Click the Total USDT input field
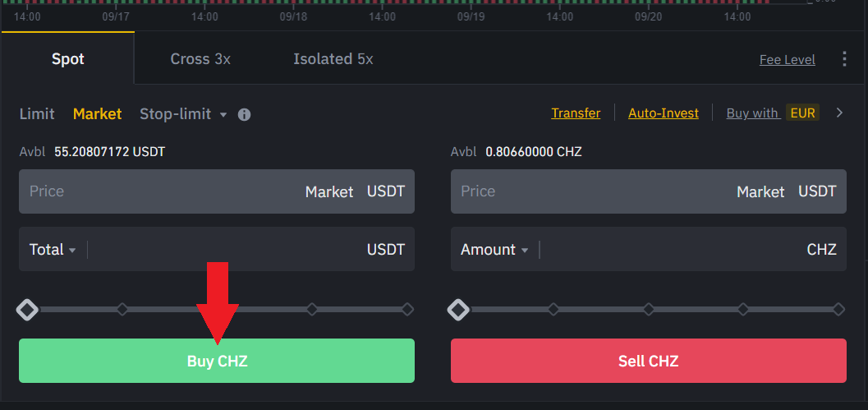868x410 pixels. coord(222,250)
